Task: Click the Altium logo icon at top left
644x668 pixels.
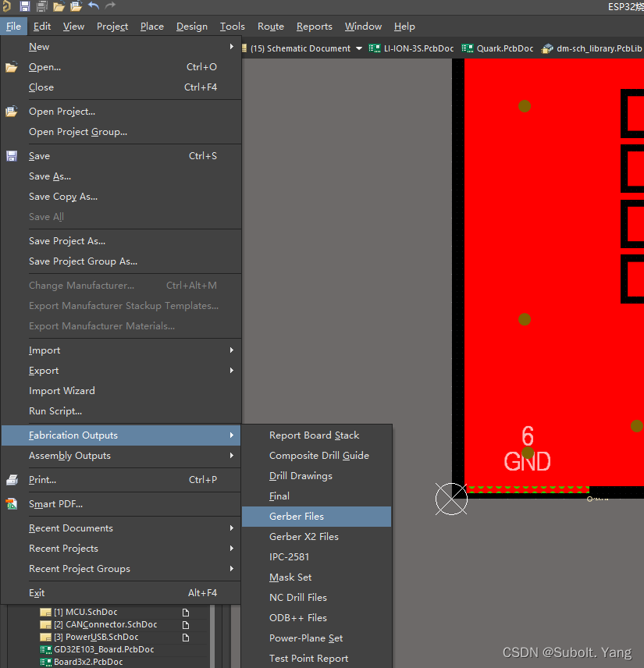Action: pos(7,6)
